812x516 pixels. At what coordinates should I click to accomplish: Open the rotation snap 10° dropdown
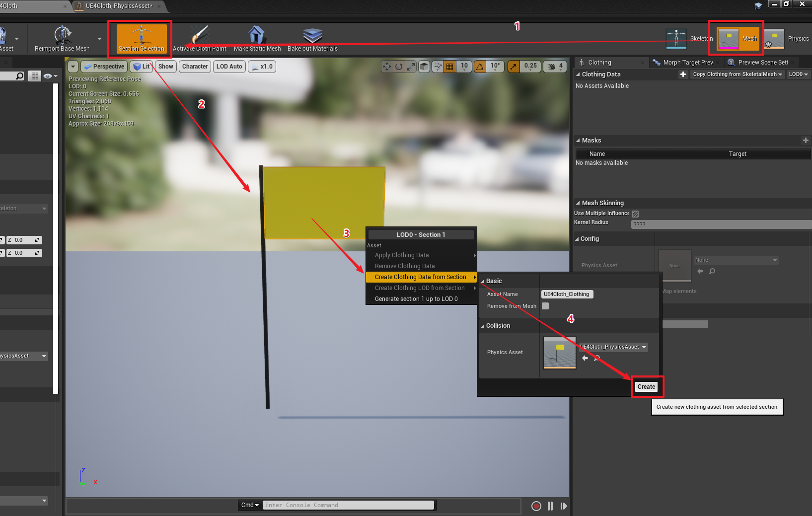[495, 67]
